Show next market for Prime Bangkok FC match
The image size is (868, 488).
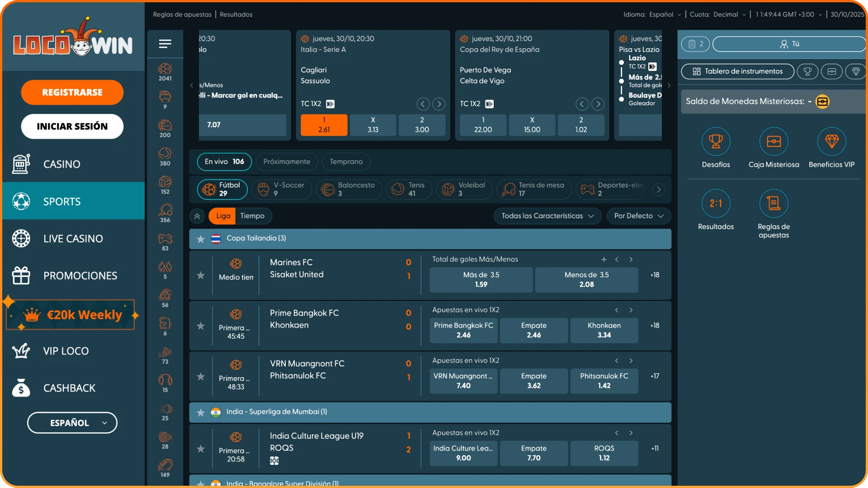tap(631, 310)
